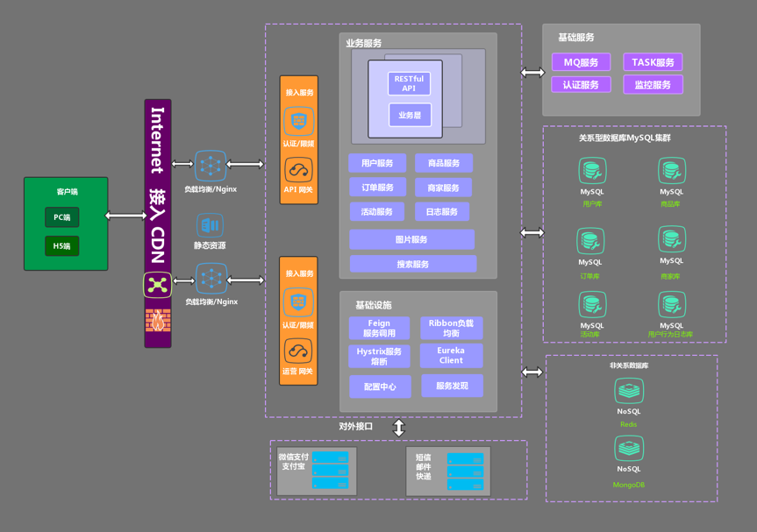
Task: Select the MongoDB NoSQL icon
Action: coord(629,449)
